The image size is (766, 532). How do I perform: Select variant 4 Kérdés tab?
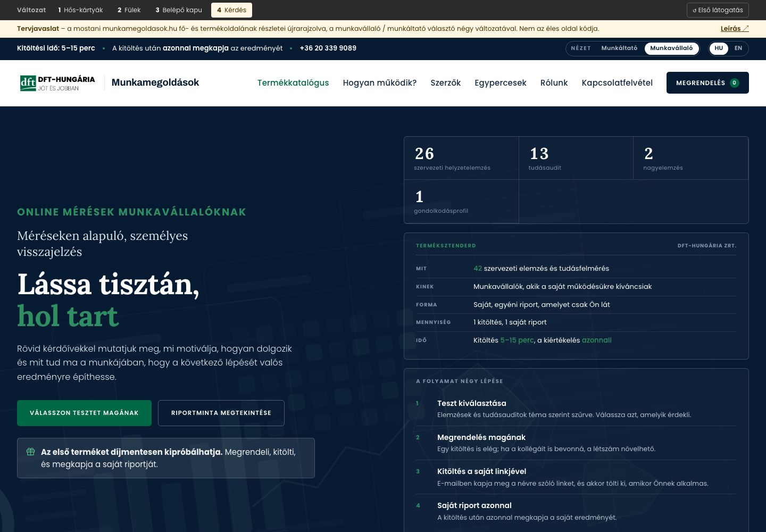[x=231, y=10]
